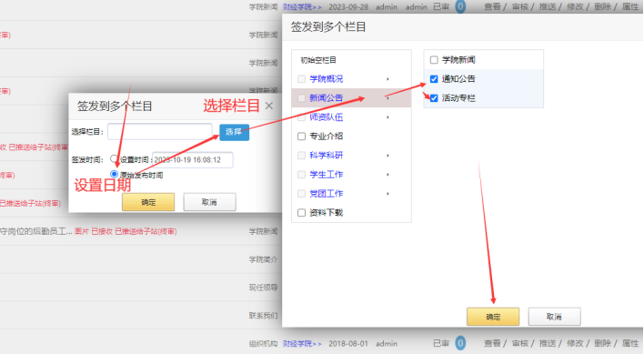Select the 设置时间 radio button
Image resolution: width=644 pixels, height=354 pixels.
pyautogui.click(x=114, y=159)
